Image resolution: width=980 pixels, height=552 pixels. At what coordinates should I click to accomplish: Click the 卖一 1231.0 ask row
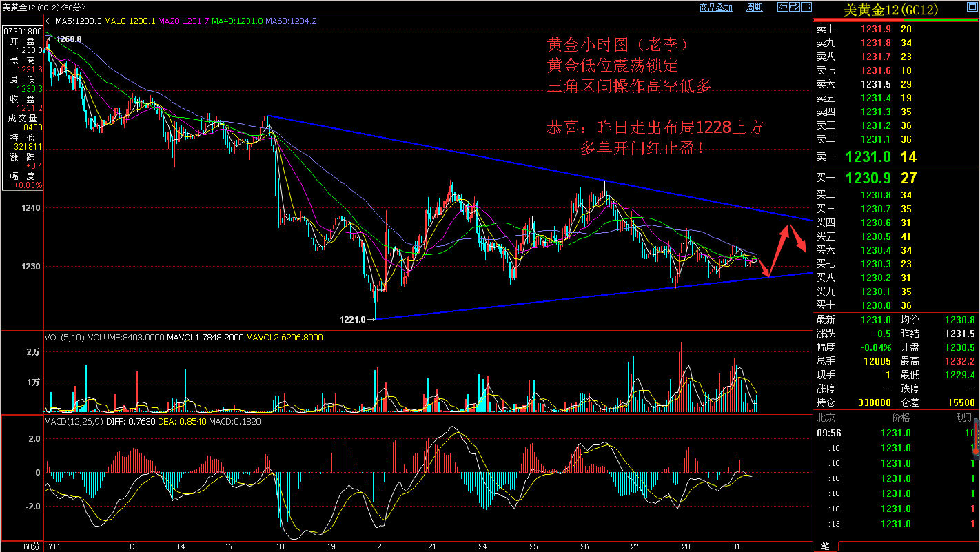(x=896, y=156)
